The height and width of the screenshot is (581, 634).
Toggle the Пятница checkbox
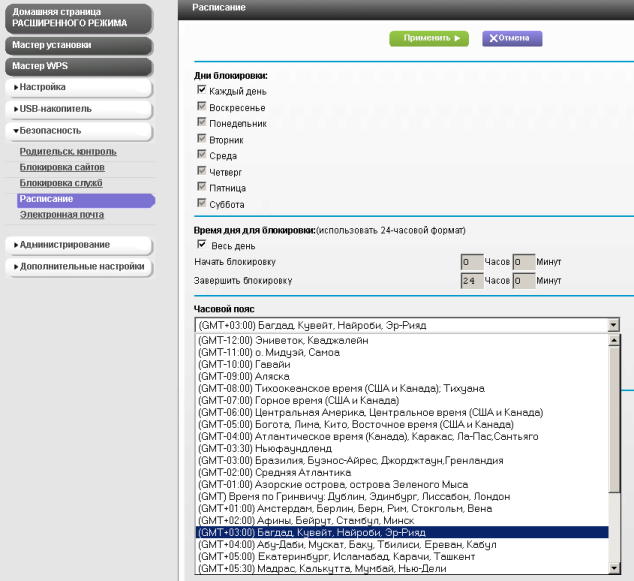point(201,186)
